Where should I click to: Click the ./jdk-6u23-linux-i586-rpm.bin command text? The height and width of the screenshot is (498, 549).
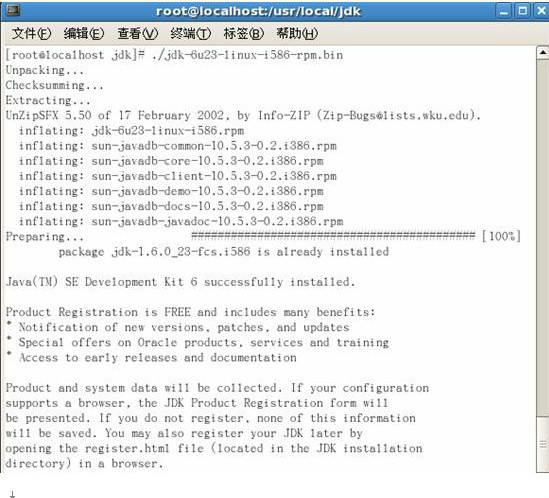point(247,55)
